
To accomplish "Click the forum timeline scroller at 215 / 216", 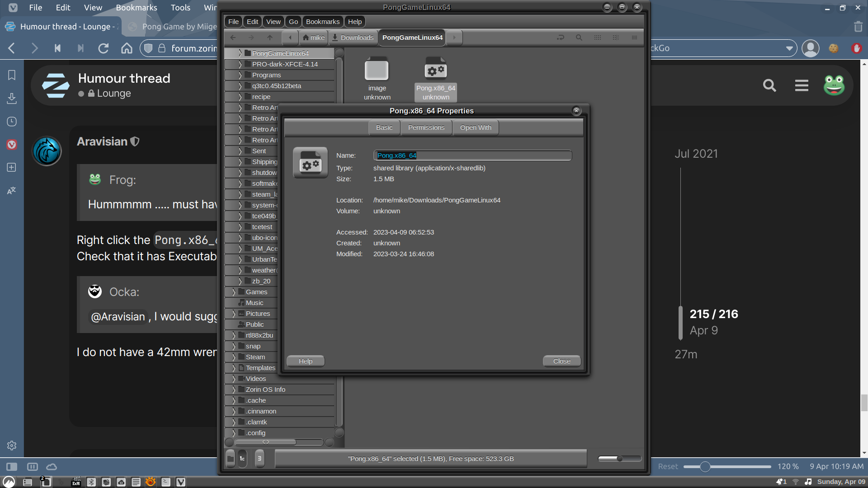I will pyautogui.click(x=680, y=323).
